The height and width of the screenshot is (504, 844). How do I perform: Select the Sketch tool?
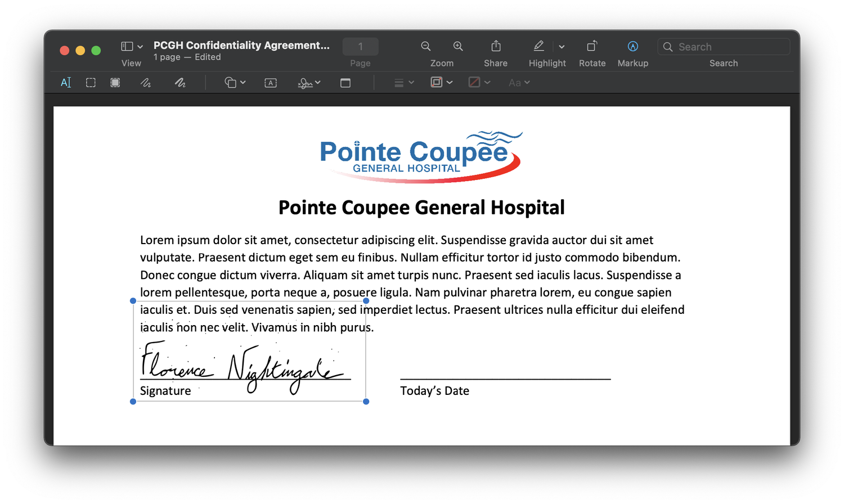[x=146, y=83]
